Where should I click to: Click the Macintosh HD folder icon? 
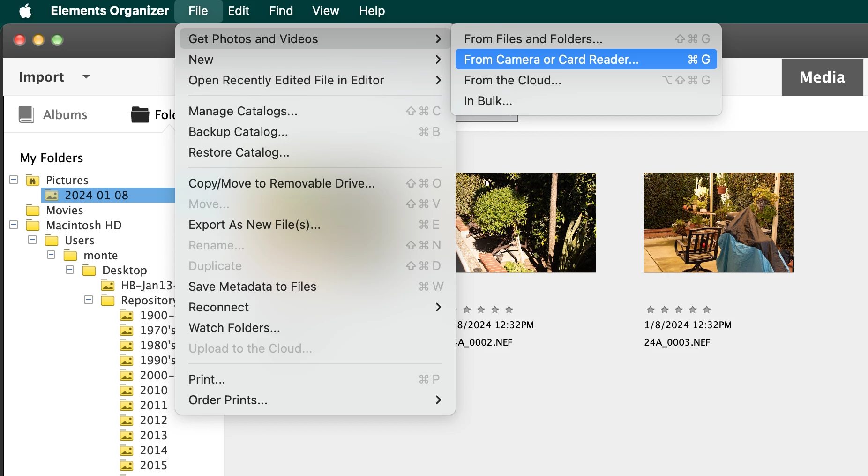pyautogui.click(x=33, y=225)
